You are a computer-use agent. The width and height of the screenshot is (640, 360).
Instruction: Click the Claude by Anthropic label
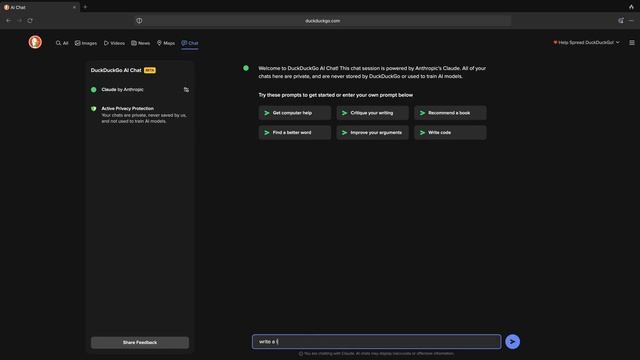pos(122,89)
